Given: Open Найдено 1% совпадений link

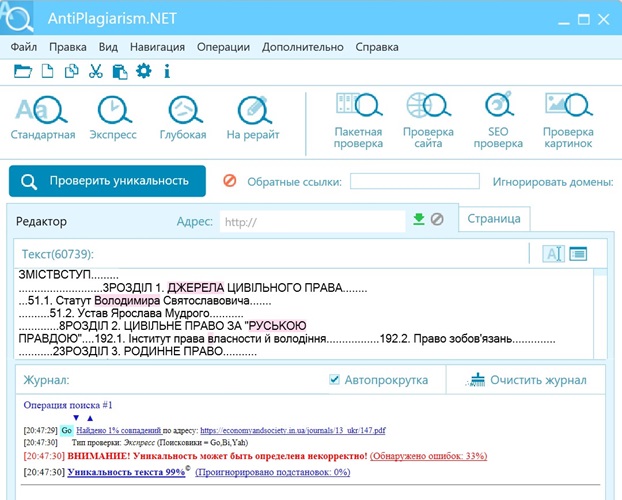Looking at the screenshot, I should (119, 430).
